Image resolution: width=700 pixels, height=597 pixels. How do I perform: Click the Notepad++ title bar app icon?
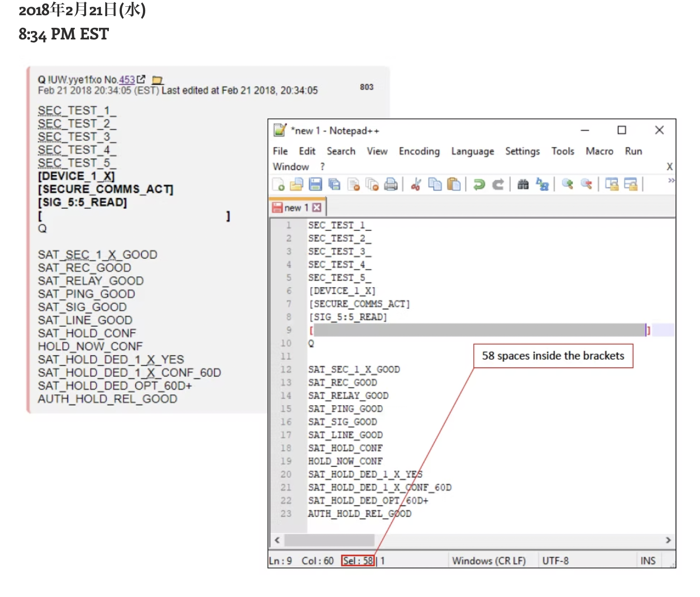click(280, 130)
